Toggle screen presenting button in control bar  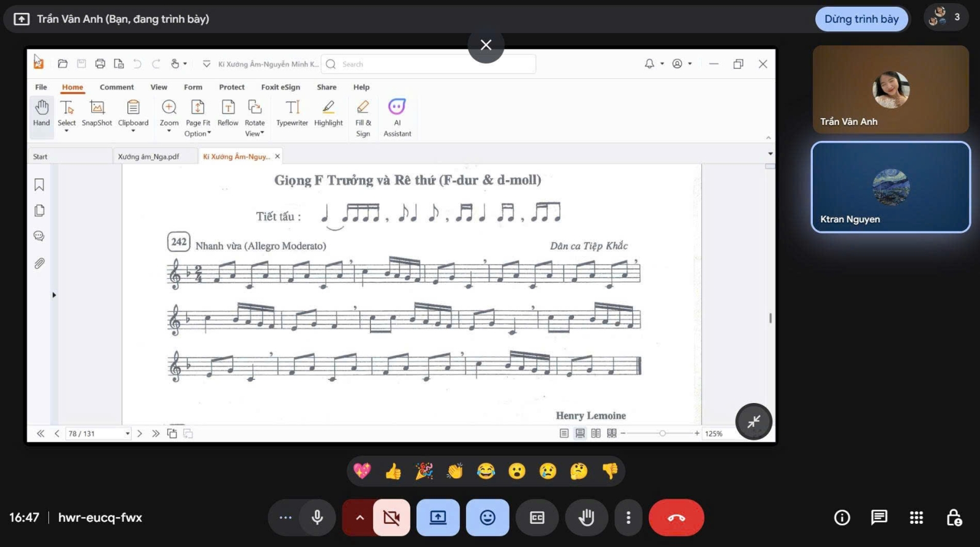click(x=438, y=518)
